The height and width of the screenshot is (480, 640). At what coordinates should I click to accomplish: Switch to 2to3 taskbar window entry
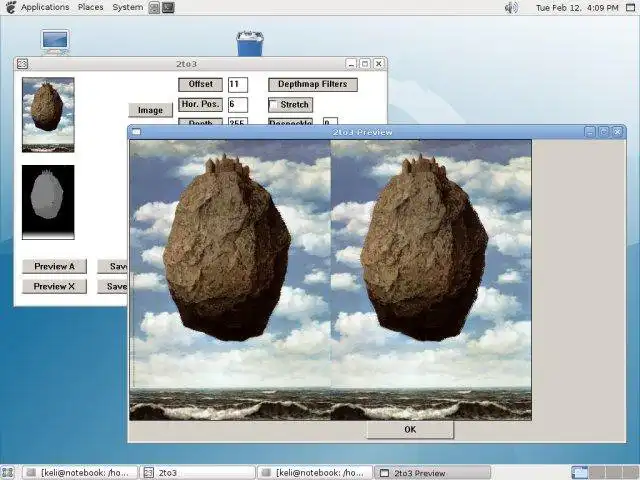tap(198, 472)
